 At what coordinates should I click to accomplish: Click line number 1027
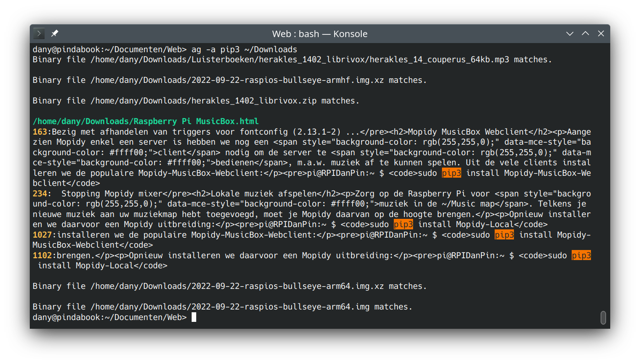pos(42,235)
